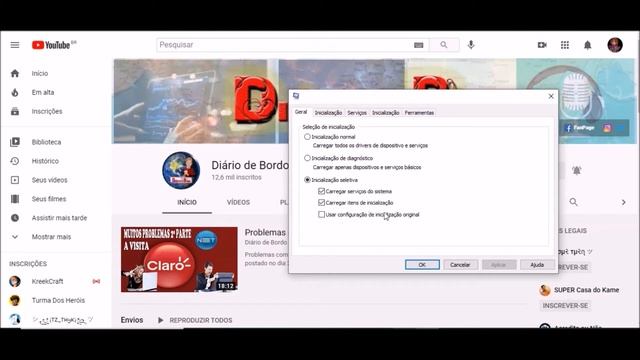640x360 pixels.
Task: Open the YouTube apps grid
Action: (x=564, y=45)
